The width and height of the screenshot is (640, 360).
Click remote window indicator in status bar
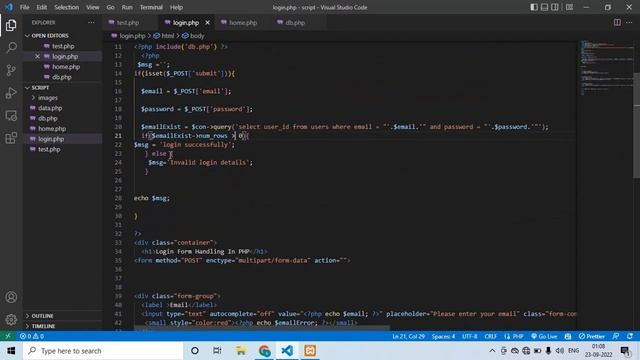[x=8, y=336]
